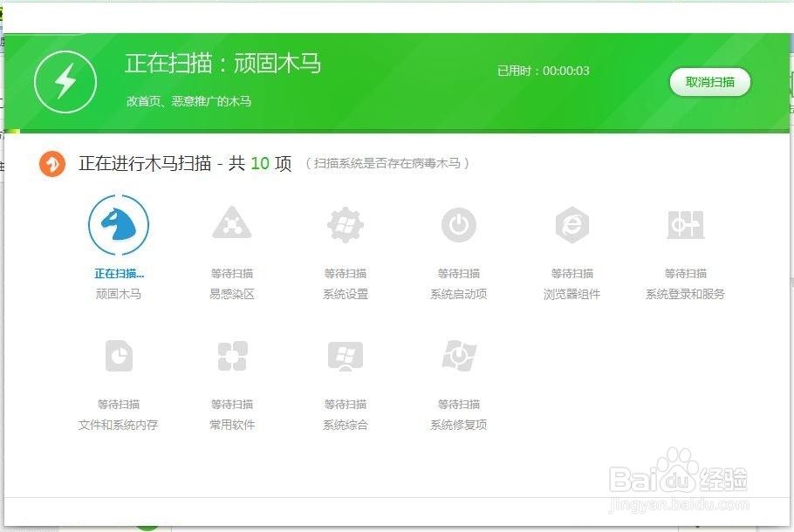Screen dimensions: 794x532
Task: Click the 系统综合 label
Action: click(346, 425)
